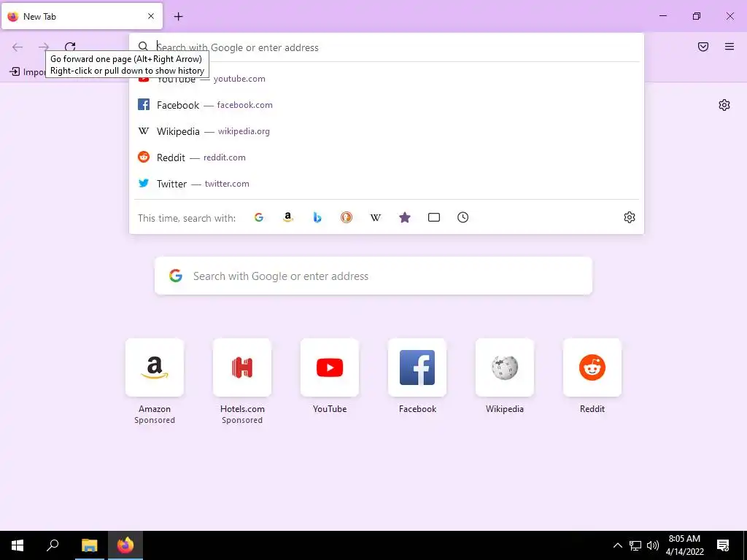Screen dimensions: 747x560
Task: Open the Windows Start menu
Action: tap(18, 545)
